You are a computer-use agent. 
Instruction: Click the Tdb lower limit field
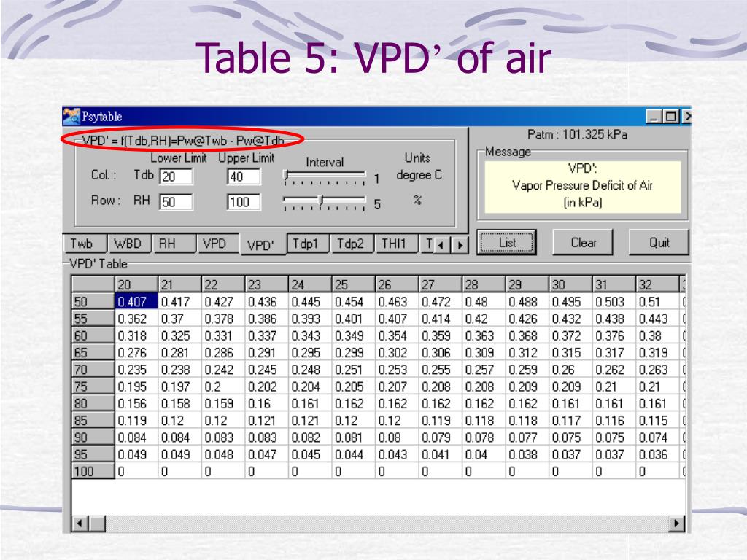click(x=177, y=176)
